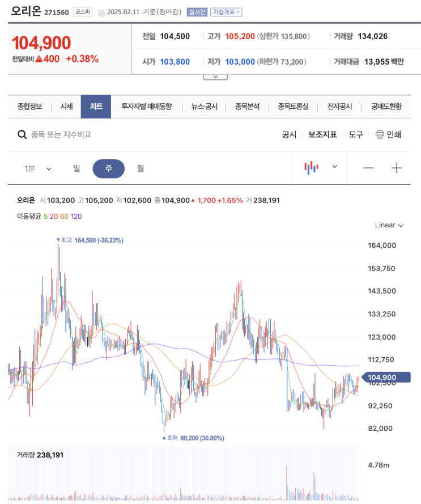This screenshot has width=421, height=504.
Task: Click the 거래량 238,191 volume label
Action: tap(40, 455)
